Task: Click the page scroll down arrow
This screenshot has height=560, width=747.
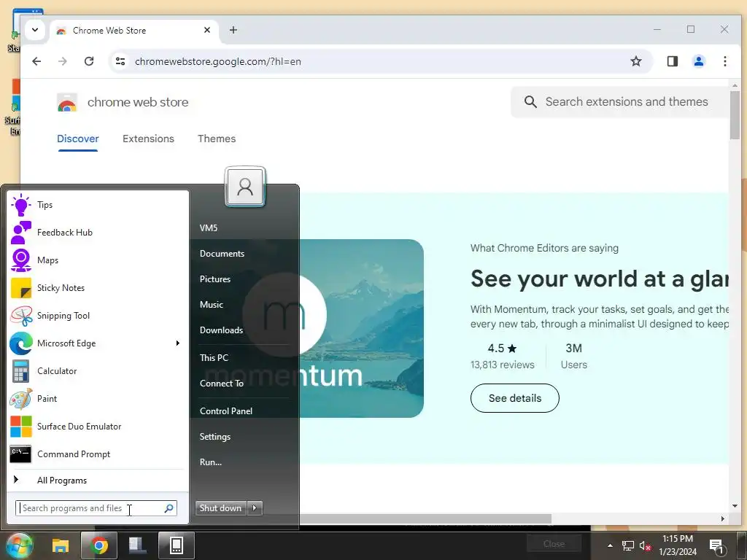Action: pos(735,506)
